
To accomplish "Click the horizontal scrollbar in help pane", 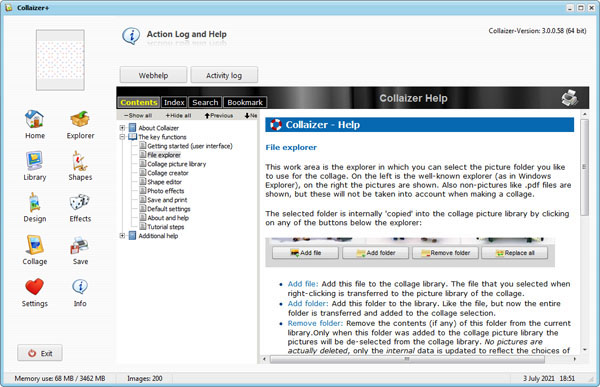I will click(x=407, y=359).
